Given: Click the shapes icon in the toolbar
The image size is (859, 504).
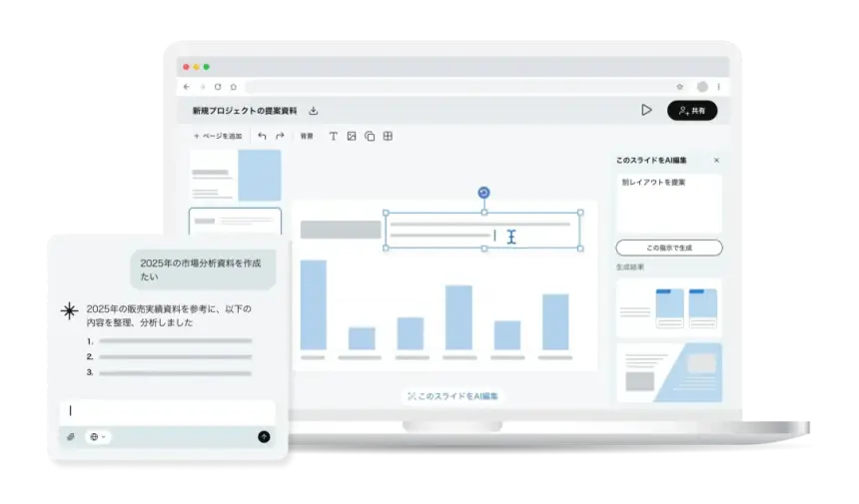Looking at the screenshot, I should tap(370, 136).
